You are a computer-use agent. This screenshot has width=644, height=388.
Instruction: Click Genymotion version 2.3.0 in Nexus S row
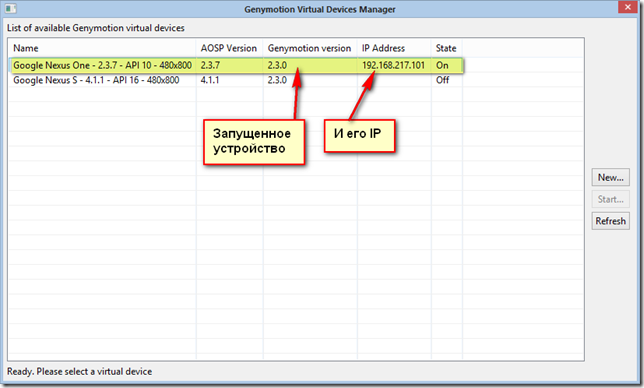click(x=277, y=80)
